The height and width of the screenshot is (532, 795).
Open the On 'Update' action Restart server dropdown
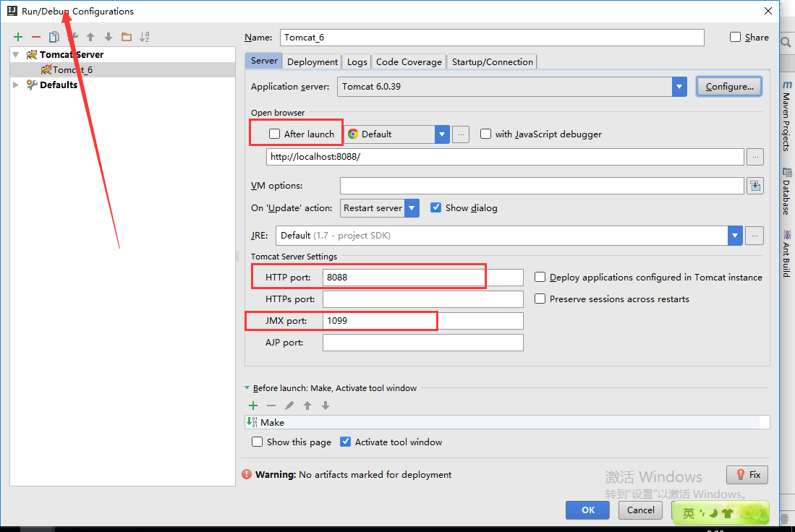tap(412, 208)
